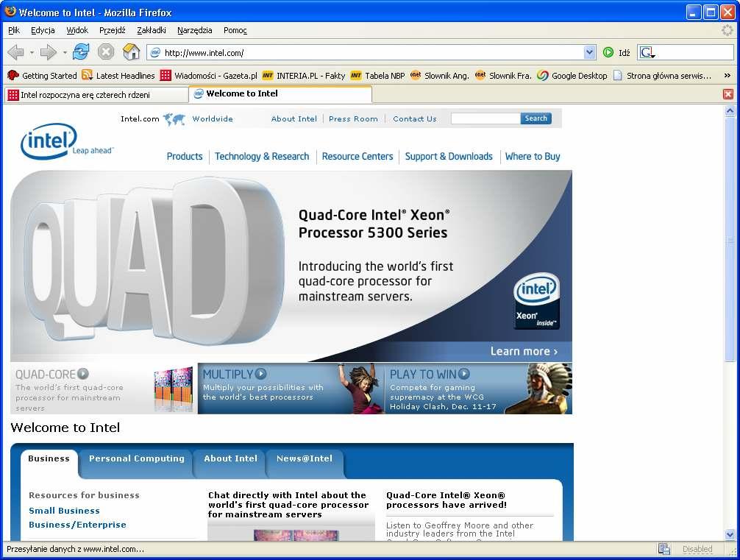Image resolution: width=740 pixels, height=560 pixels.
Task: Close the current tab with red X
Action: 728,94
